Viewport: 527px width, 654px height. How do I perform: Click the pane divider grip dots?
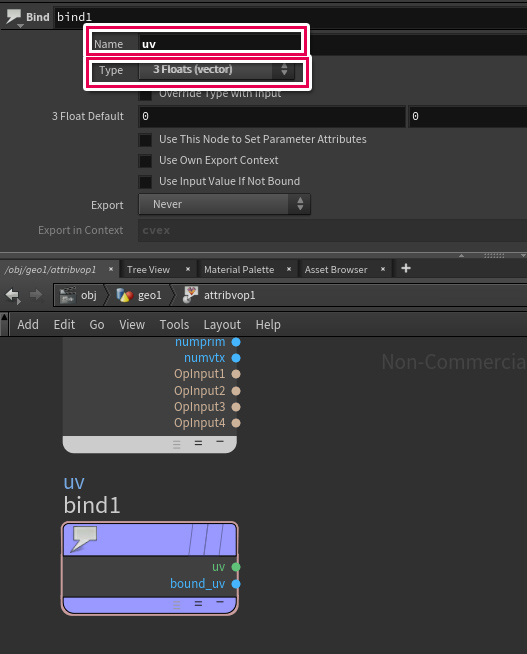coord(494,255)
